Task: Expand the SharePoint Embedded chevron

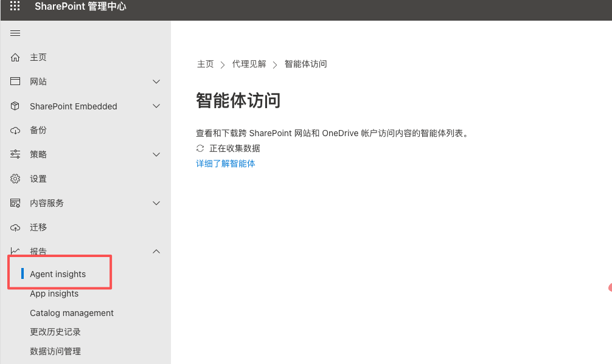Action: tap(156, 106)
